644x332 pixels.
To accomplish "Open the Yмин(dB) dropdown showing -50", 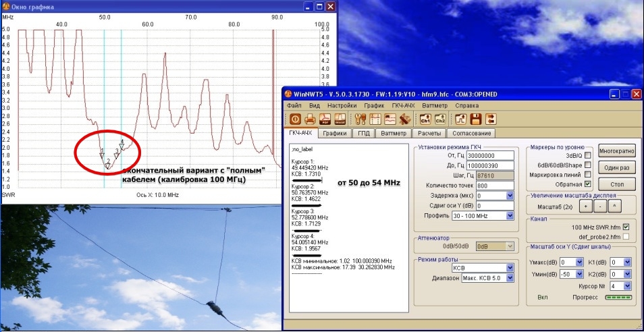I will 579,274.
